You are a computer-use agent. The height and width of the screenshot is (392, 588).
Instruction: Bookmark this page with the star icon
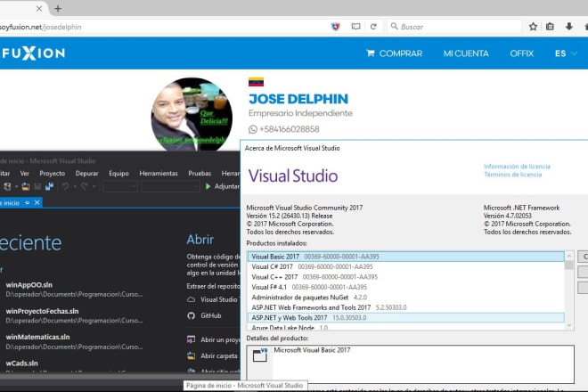coord(533,27)
